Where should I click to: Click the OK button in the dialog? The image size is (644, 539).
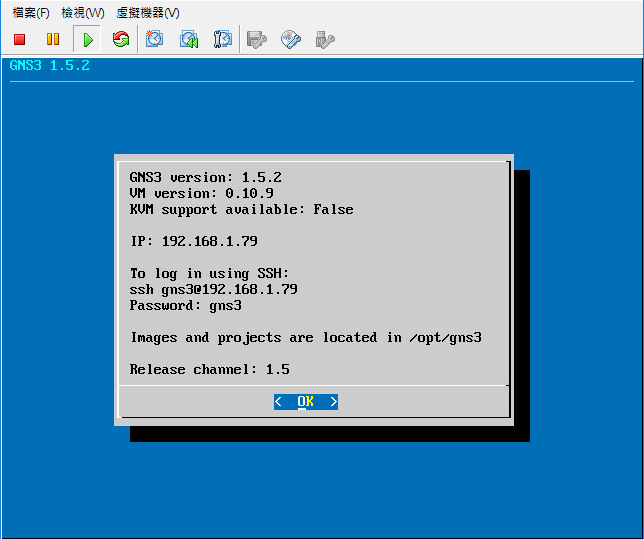(306, 401)
